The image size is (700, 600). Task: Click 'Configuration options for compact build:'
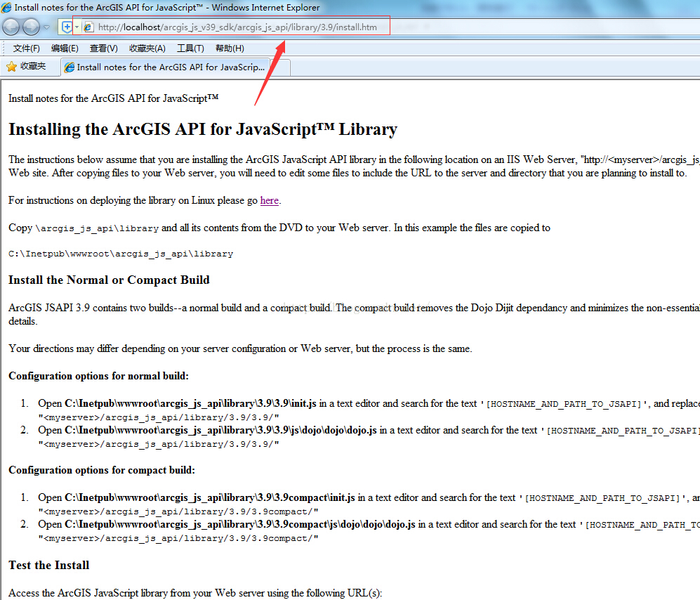coord(102,470)
